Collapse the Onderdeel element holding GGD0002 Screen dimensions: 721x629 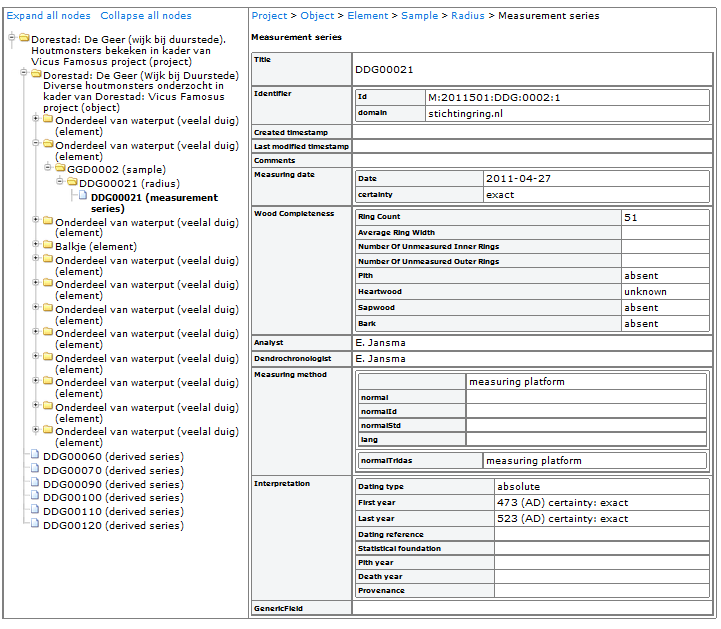coord(36,143)
